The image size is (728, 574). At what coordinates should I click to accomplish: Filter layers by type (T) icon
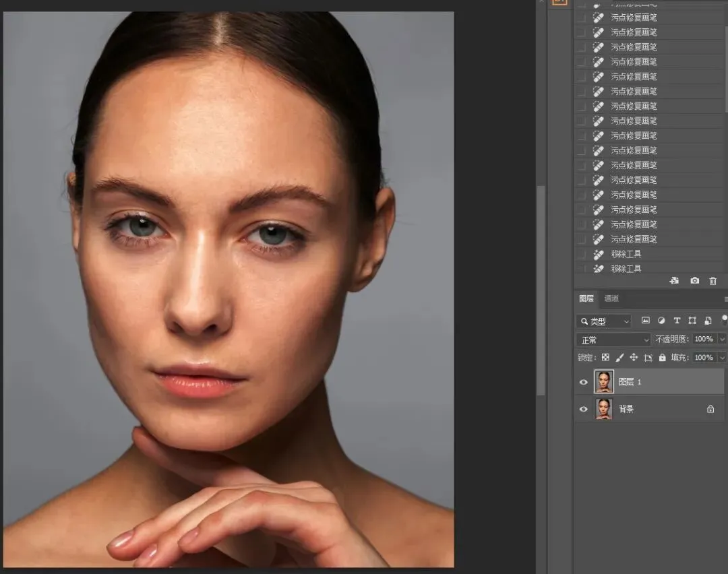pyautogui.click(x=677, y=321)
